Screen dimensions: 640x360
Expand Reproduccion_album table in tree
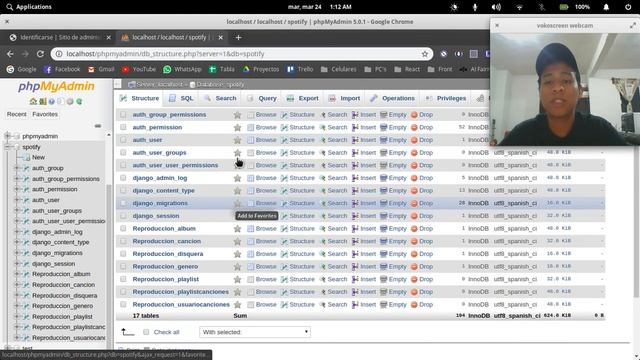pyautogui.click(x=17, y=274)
